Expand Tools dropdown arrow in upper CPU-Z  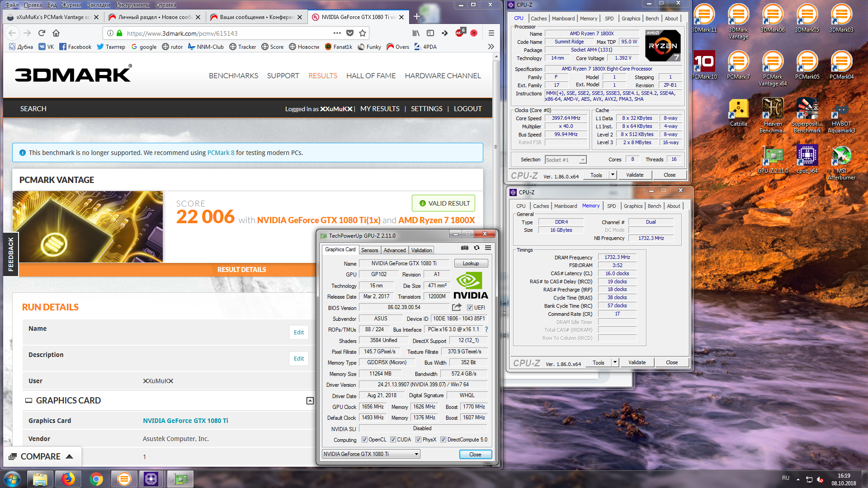[x=613, y=175]
